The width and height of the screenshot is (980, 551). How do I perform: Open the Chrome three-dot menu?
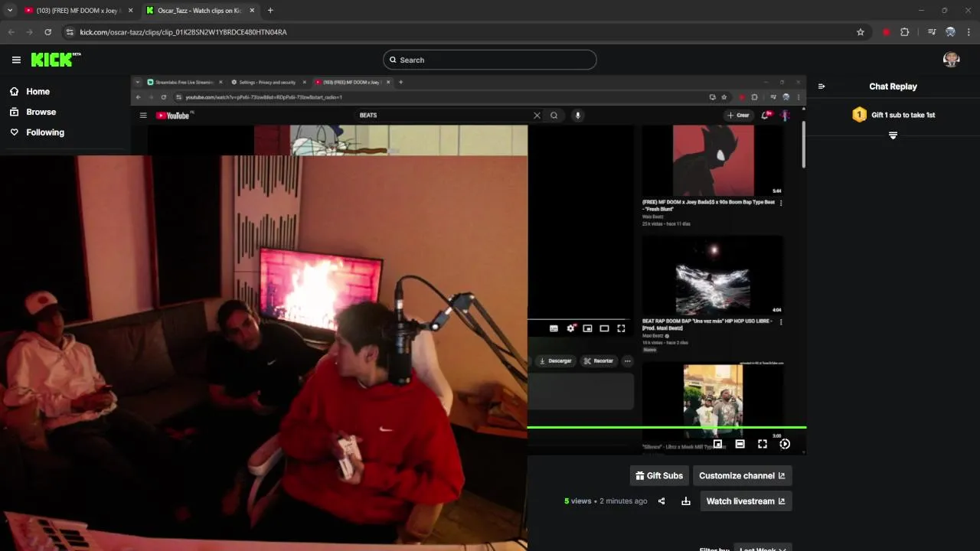pyautogui.click(x=969, y=32)
